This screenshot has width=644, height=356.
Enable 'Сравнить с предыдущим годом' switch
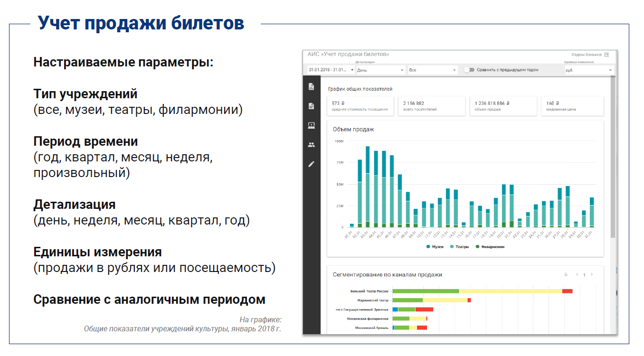(469, 70)
